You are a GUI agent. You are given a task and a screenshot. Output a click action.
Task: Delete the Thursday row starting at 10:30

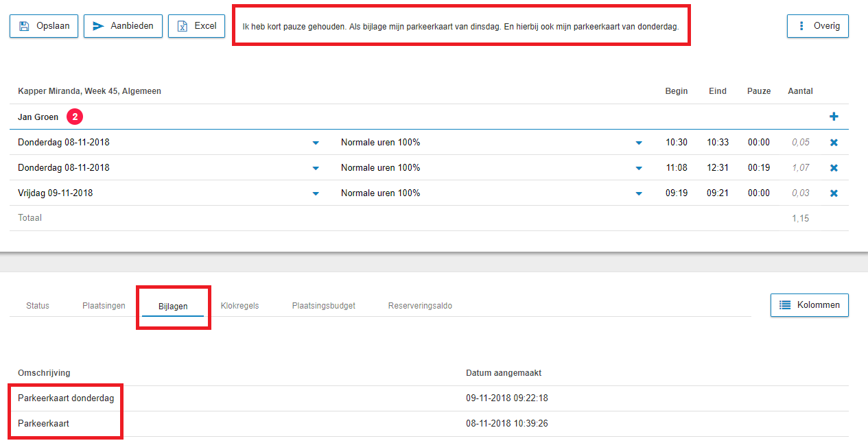pyautogui.click(x=834, y=143)
